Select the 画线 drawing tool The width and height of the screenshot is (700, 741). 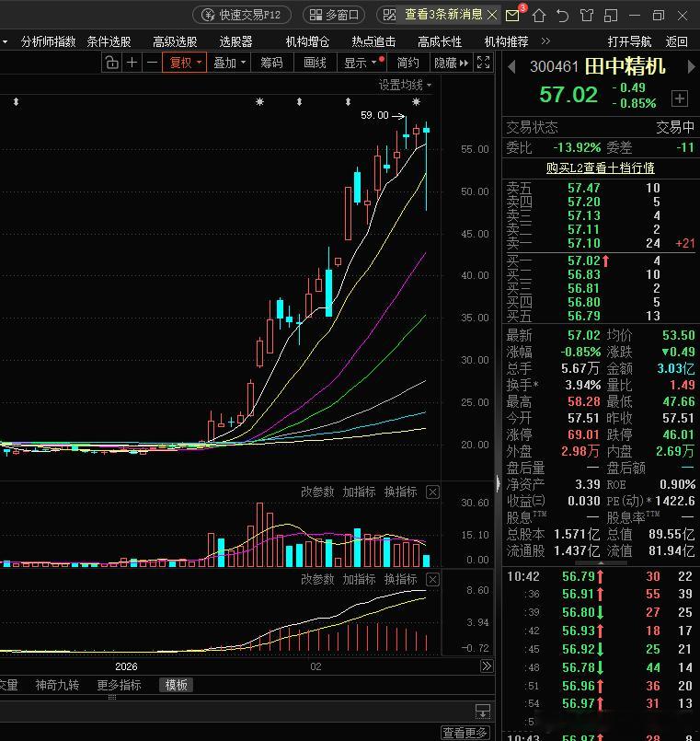(x=316, y=63)
